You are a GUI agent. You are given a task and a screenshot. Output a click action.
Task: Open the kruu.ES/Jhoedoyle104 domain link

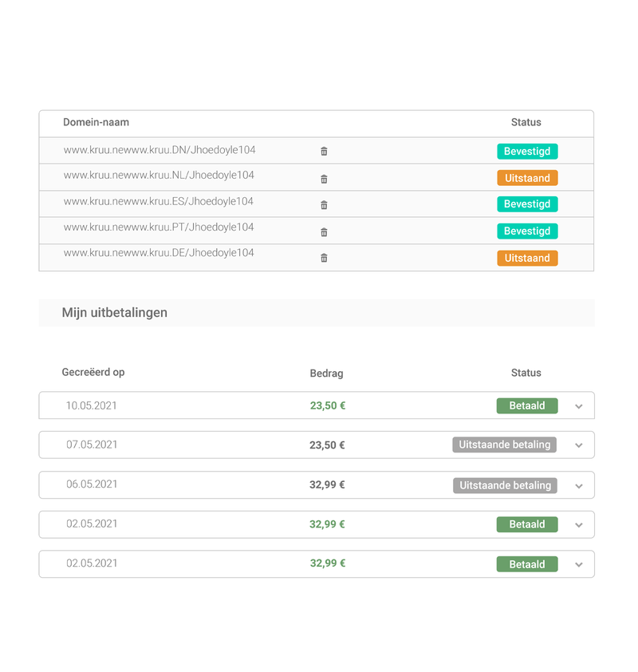coord(159,201)
